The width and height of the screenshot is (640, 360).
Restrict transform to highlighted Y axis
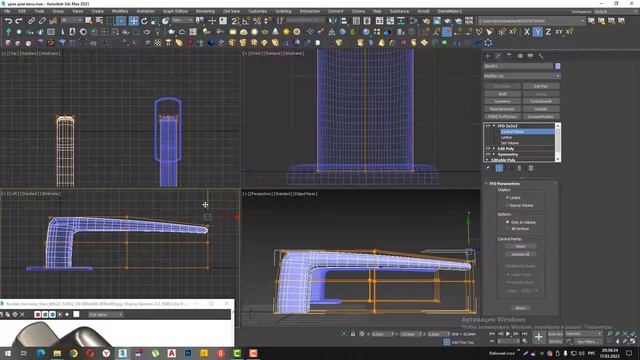[538, 31]
